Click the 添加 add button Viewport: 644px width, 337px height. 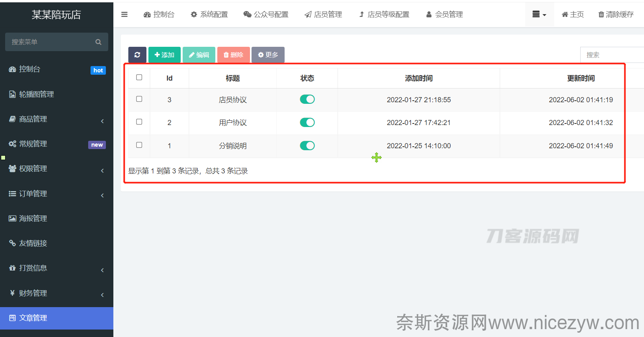pos(165,55)
